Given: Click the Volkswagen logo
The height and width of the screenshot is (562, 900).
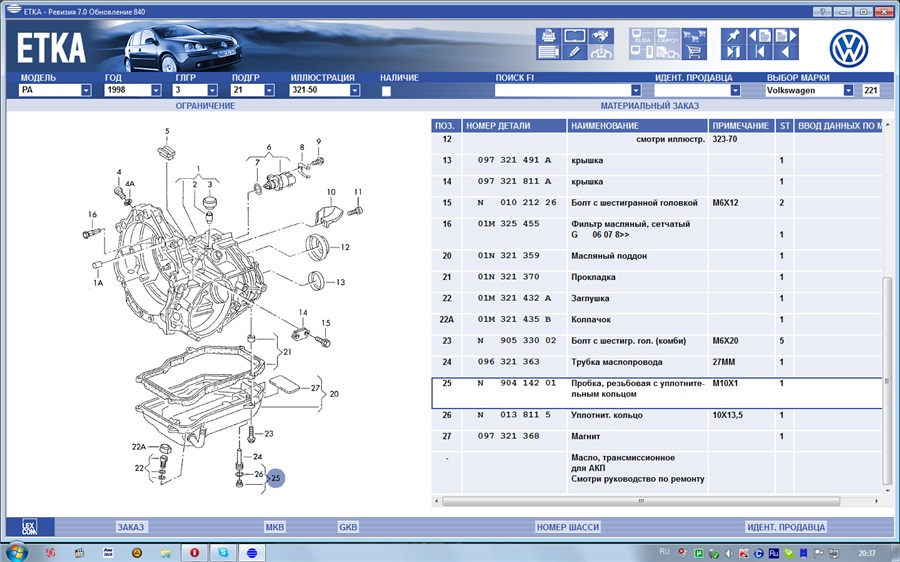Looking at the screenshot, I should click(848, 48).
